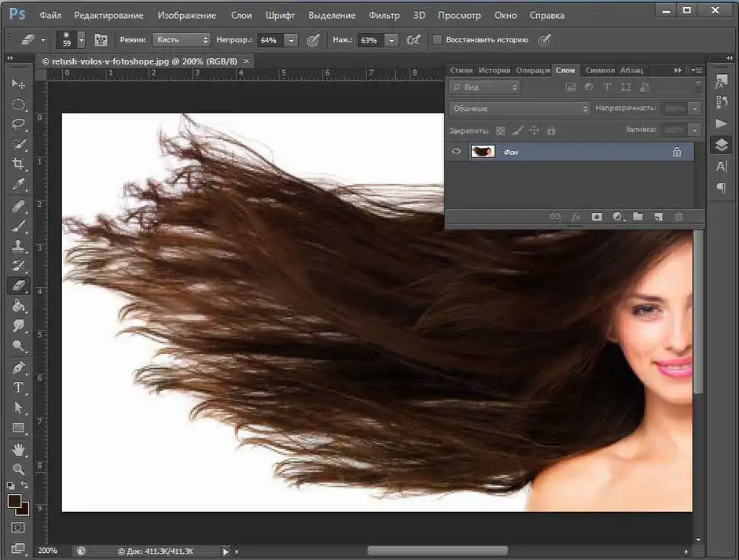
Task: Select the Crop tool
Action: [18, 164]
